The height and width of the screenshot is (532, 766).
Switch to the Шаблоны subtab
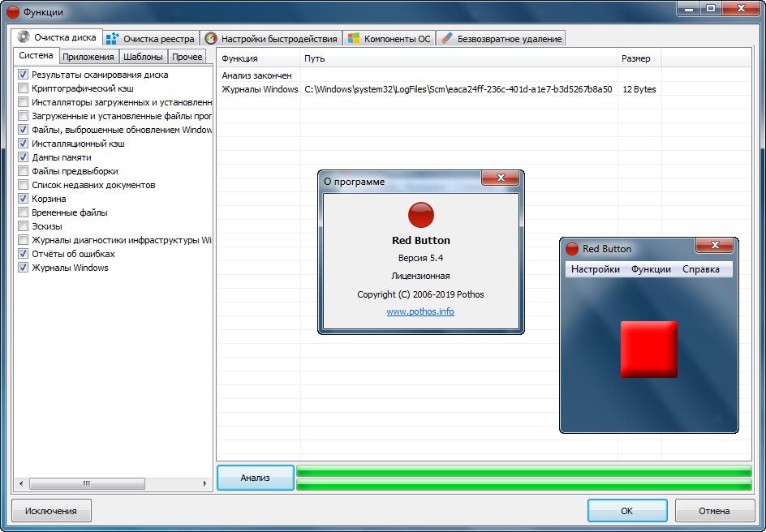[143, 57]
